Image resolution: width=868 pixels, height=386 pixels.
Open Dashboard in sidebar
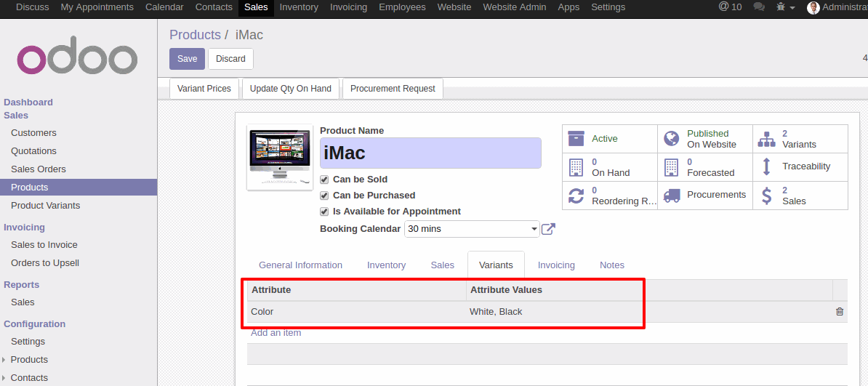tap(28, 102)
